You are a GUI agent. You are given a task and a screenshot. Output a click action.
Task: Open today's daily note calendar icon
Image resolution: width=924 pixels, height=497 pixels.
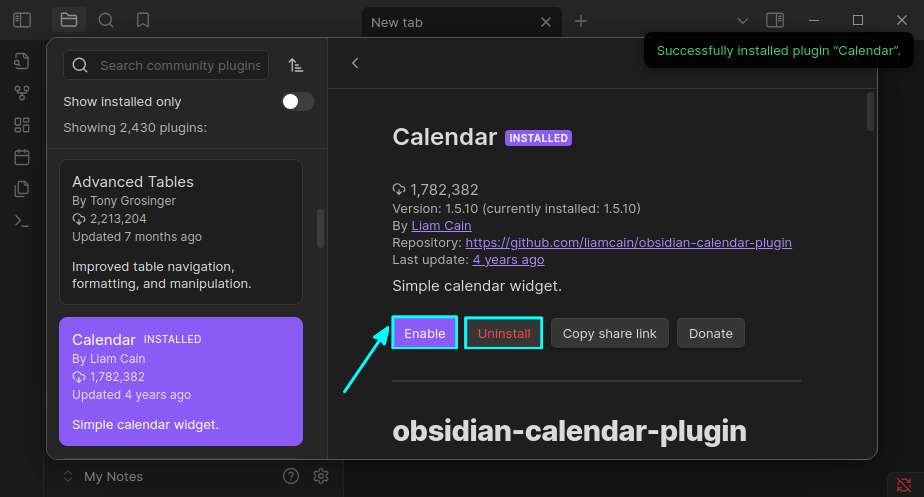(22, 157)
